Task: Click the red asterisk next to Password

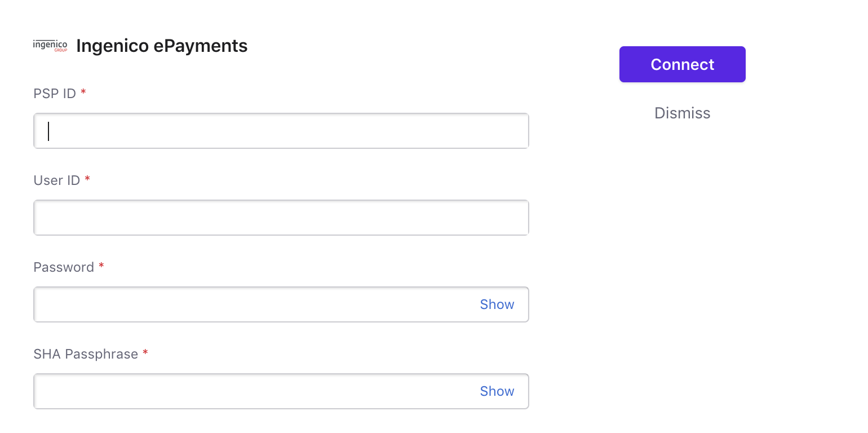Action: (x=101, y=266)
